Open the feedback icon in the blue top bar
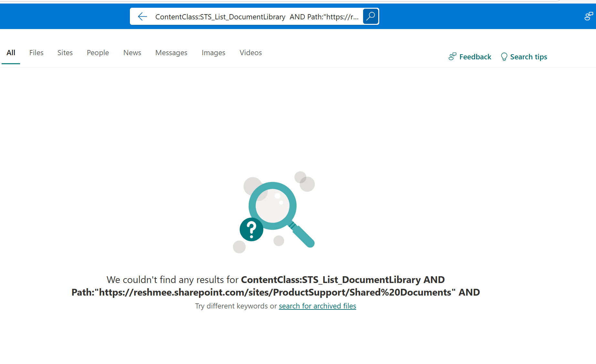 coord(588,16)
